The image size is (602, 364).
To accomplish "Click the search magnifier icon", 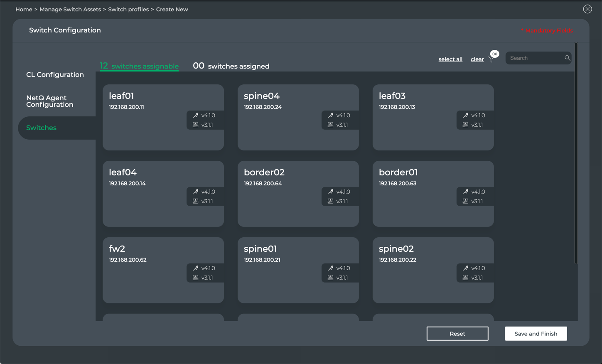I will point(567,58).
